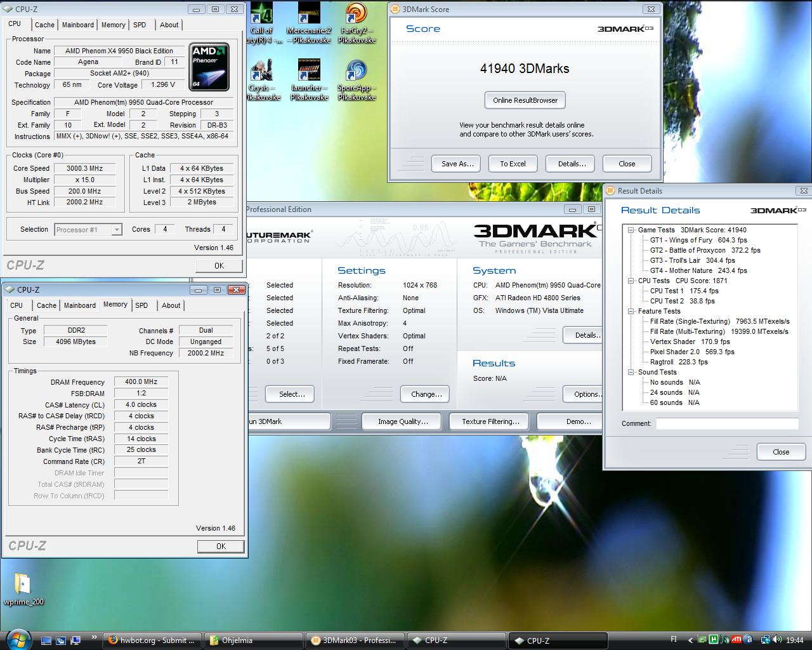Expand Quick Launch overflow chevron

95,637
